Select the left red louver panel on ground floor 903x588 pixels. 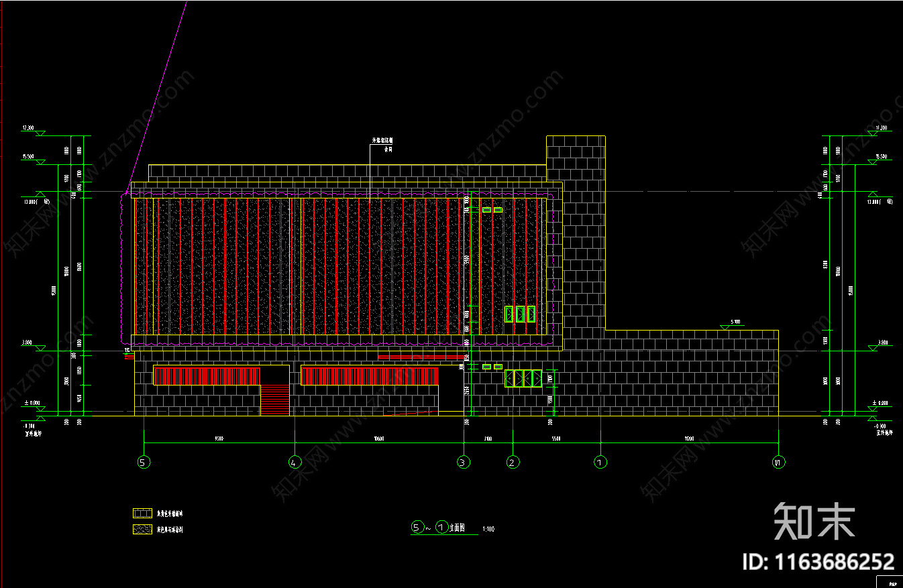207,375
